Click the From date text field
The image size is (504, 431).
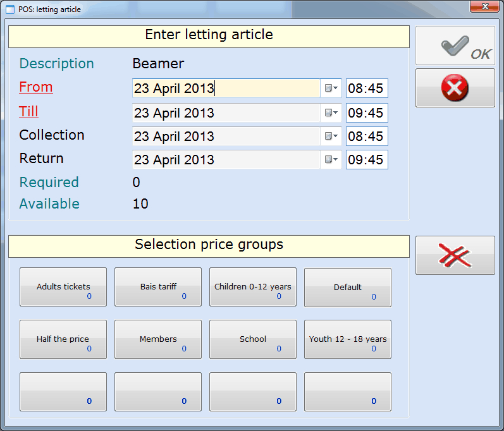tap(226, 88)
